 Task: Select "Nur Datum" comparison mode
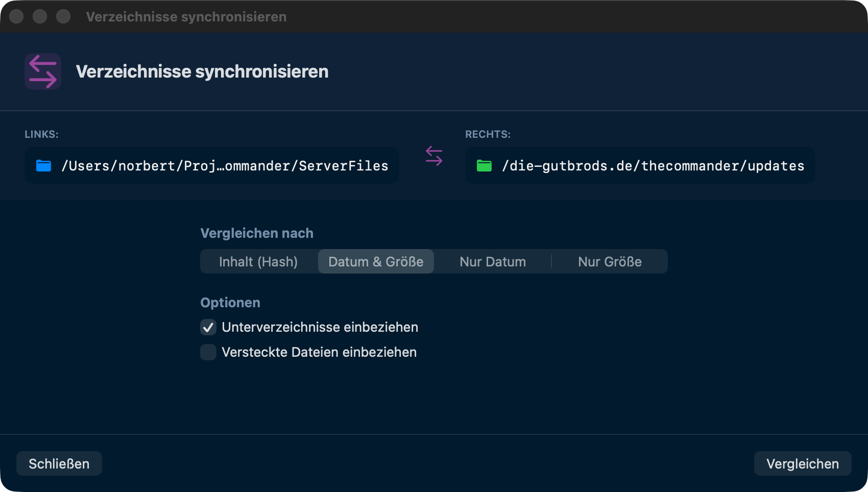pyautogui.click(x=492, y=261)
